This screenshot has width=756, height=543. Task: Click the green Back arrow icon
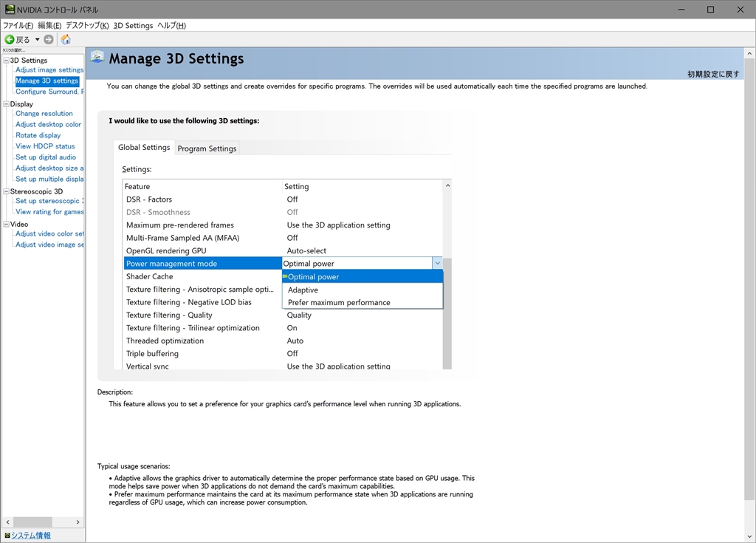coord(9,40)
